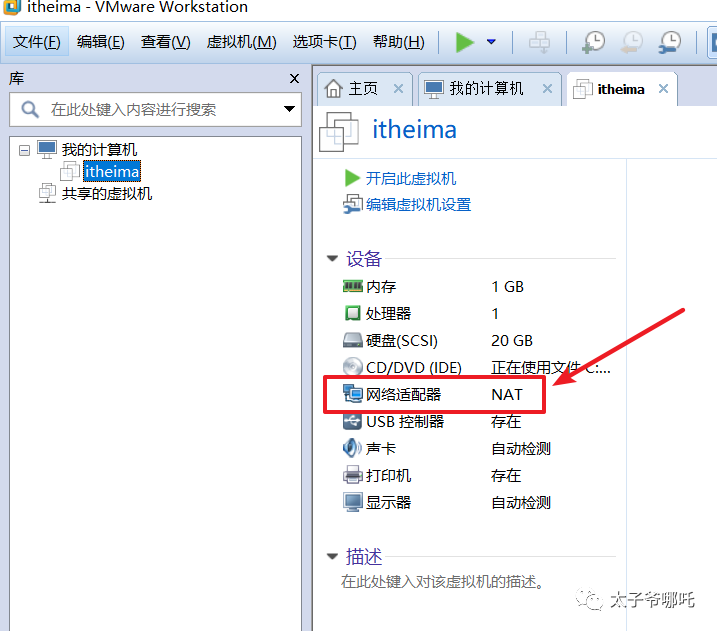Image resolution: width=717 pixels, height=631 pixels.
Task: Collapse the 我的计算机 tree node
Action: click(x=24, y=150)
